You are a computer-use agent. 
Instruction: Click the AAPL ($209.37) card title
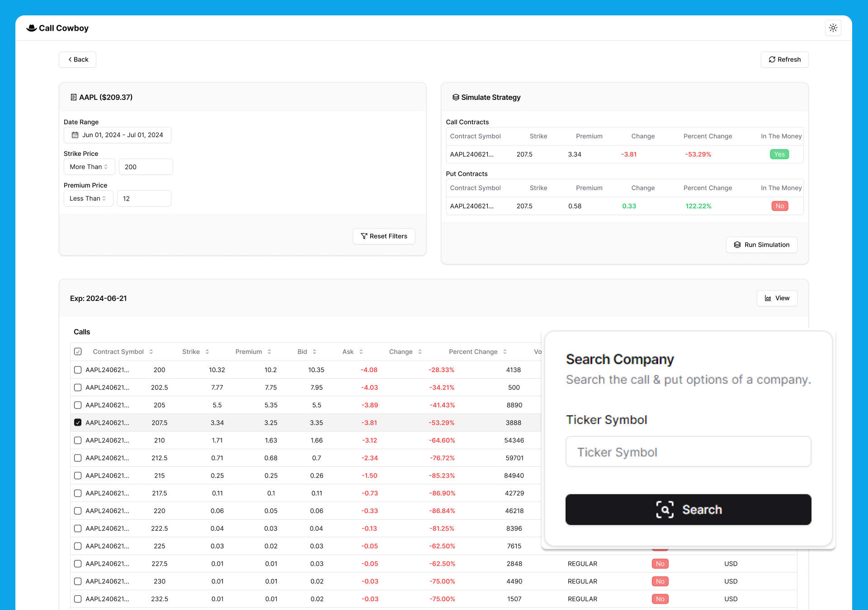click(x=105, y=97)
